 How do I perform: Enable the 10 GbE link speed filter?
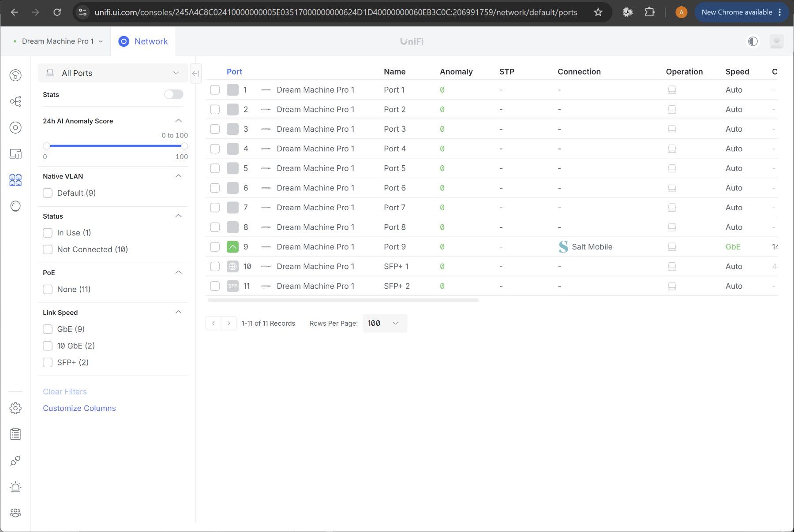tap(48, 346)
